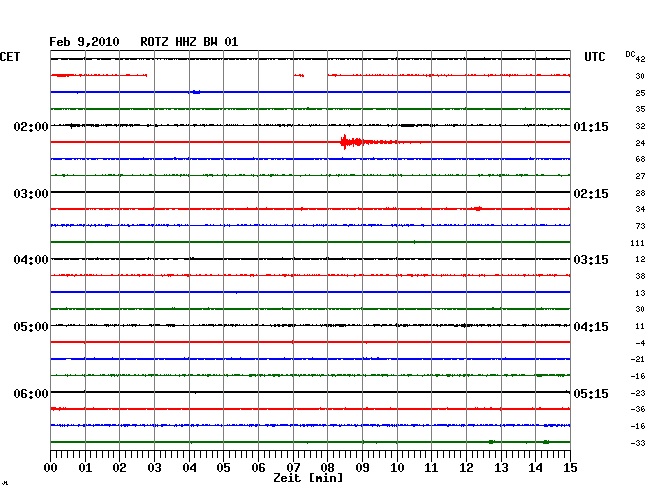The height and width of the screenshot is (494, 650).
Task: Select the 05:00 CET time label
Action: point(31,327)
